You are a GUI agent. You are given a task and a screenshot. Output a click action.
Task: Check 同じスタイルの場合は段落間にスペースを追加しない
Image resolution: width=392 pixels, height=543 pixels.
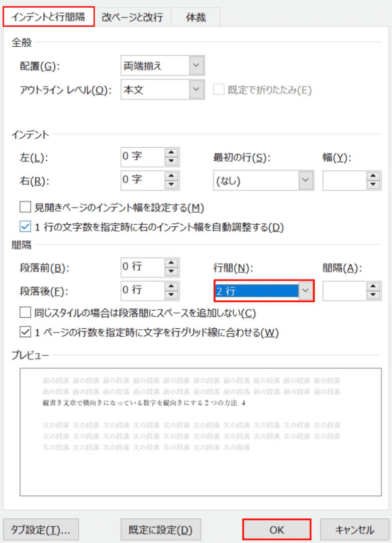[25, 312]
